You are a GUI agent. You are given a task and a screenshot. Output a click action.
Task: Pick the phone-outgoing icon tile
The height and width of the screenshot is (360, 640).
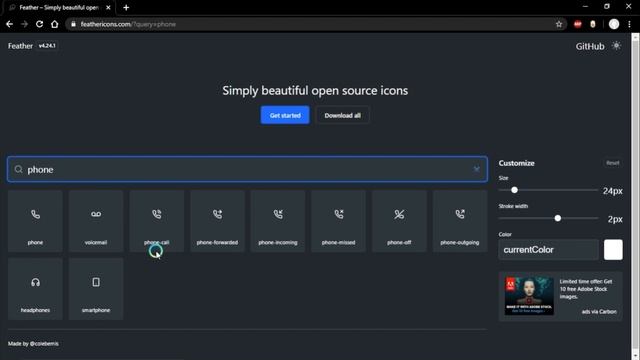pyautogui.click(x=460, y=221)
